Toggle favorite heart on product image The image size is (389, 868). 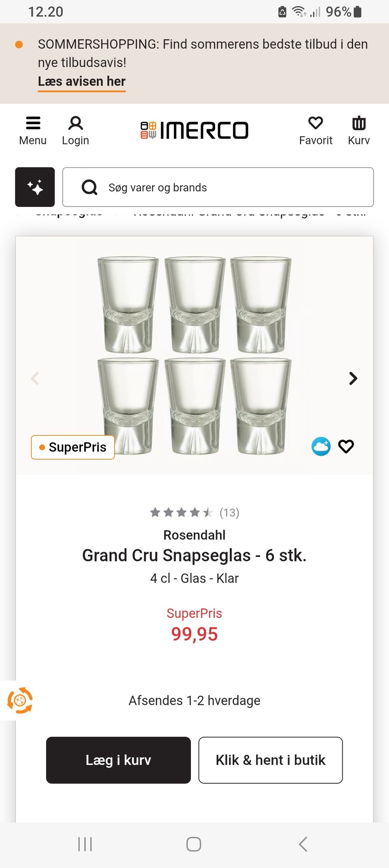(346, 447)
